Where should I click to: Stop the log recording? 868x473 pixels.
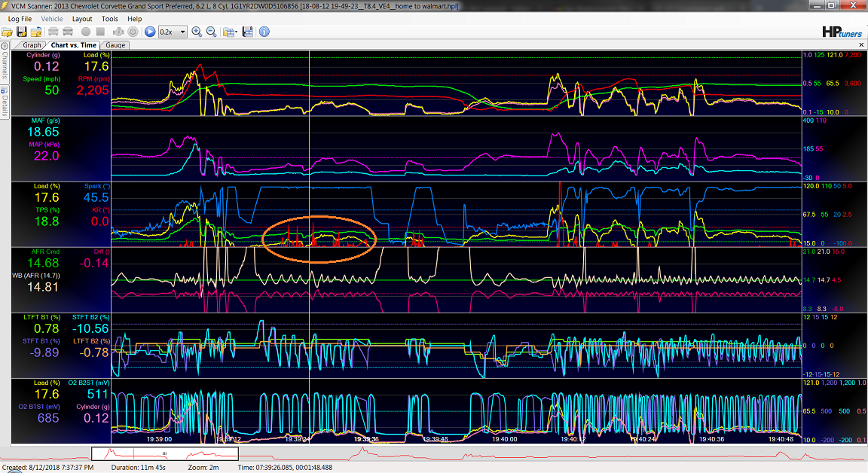(99, 32)
